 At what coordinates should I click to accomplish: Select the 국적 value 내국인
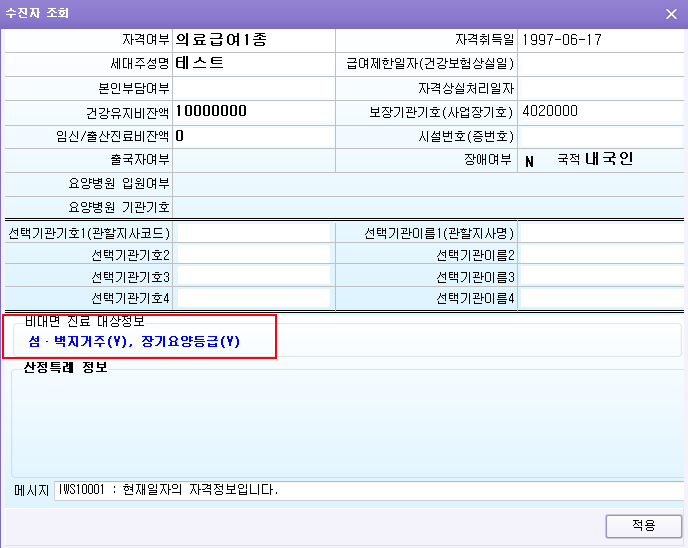(x=609, y=159)
